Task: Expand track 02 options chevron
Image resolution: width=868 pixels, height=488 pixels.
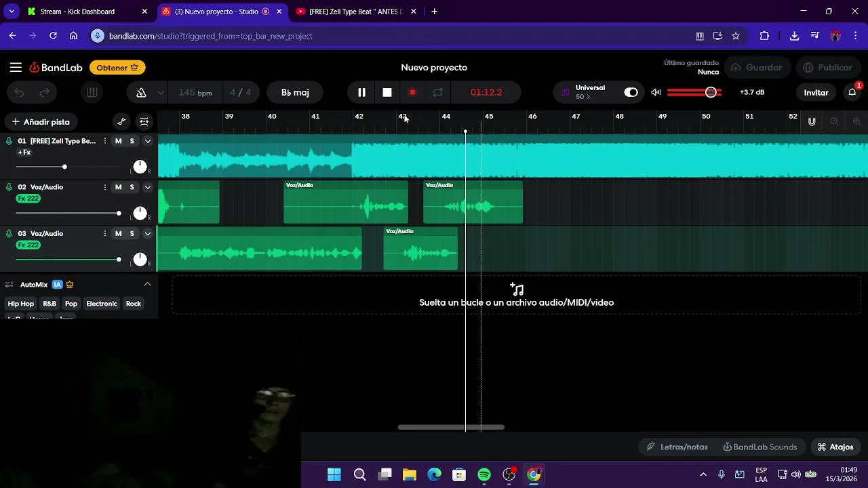Action: [x=147, y=187]
